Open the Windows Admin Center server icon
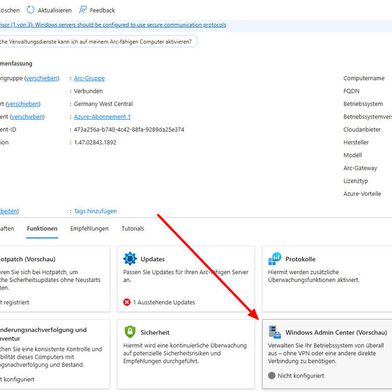Viewport: 392px width, 392px height. [275, 332]
